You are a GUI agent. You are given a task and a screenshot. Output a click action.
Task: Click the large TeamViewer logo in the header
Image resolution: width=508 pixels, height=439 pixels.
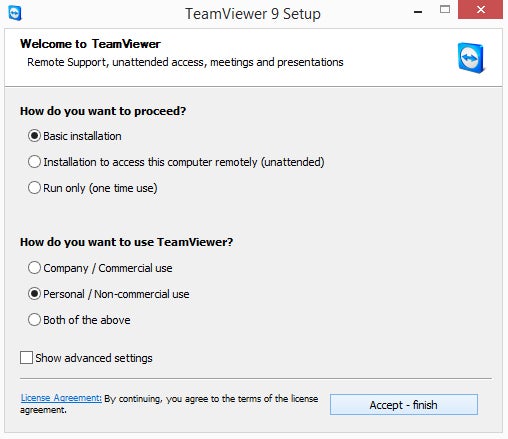point(471,58)
